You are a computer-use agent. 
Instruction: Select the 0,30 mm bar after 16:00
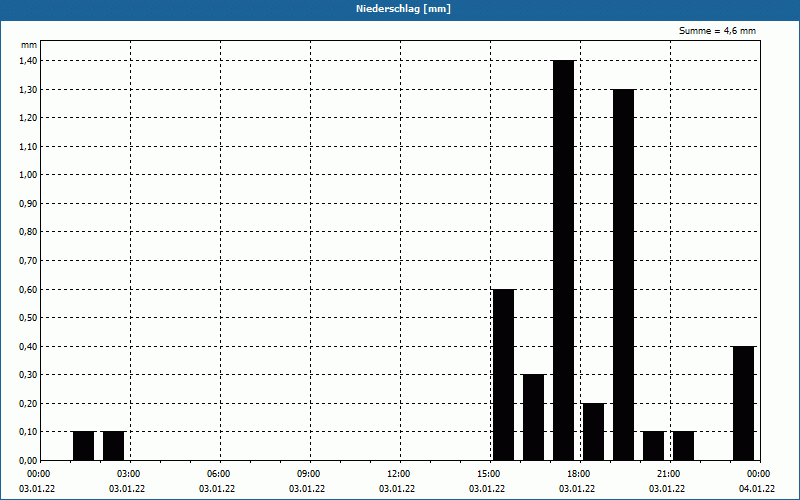(534, 417)
